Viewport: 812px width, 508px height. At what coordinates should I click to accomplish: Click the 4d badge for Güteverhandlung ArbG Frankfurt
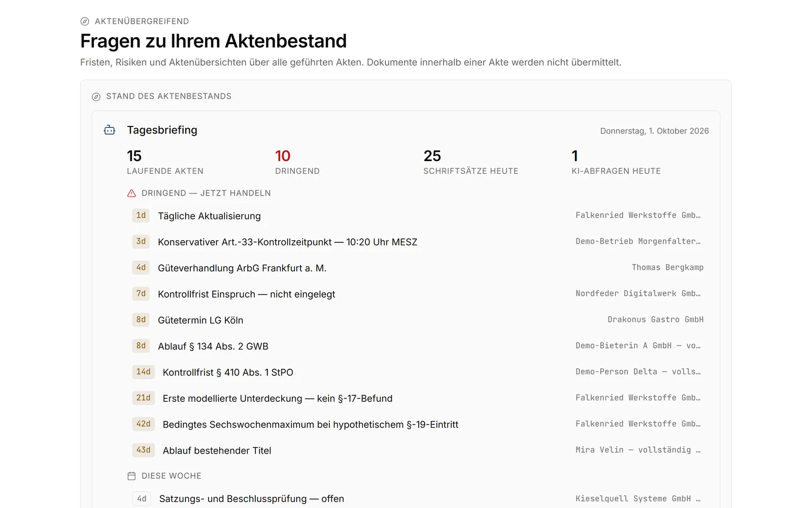(x=141, y=267)
